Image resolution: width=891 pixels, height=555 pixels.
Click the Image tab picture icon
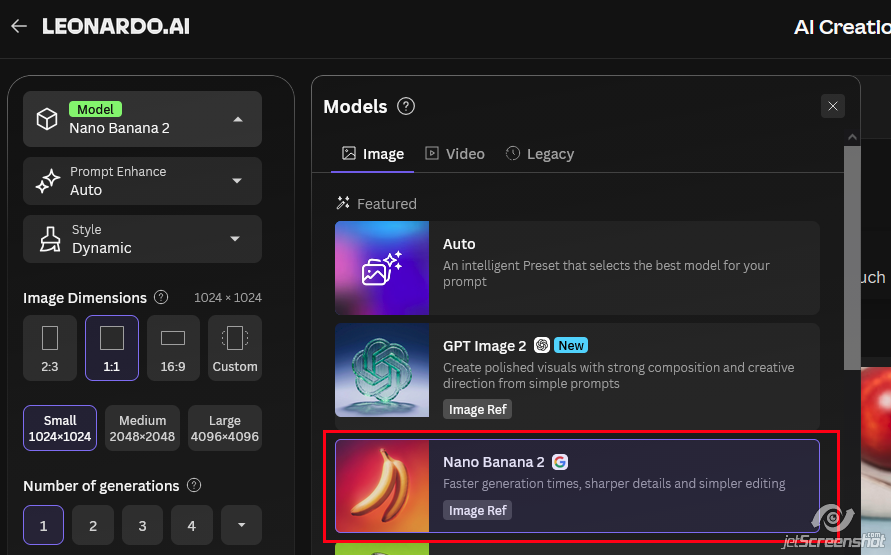[348, 153]
